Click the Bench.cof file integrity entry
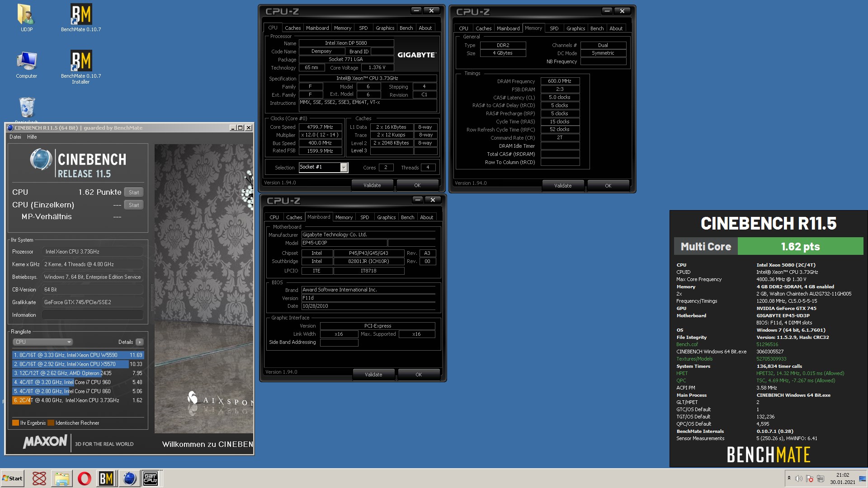868x488 pixels. click(x=687, y=344)
